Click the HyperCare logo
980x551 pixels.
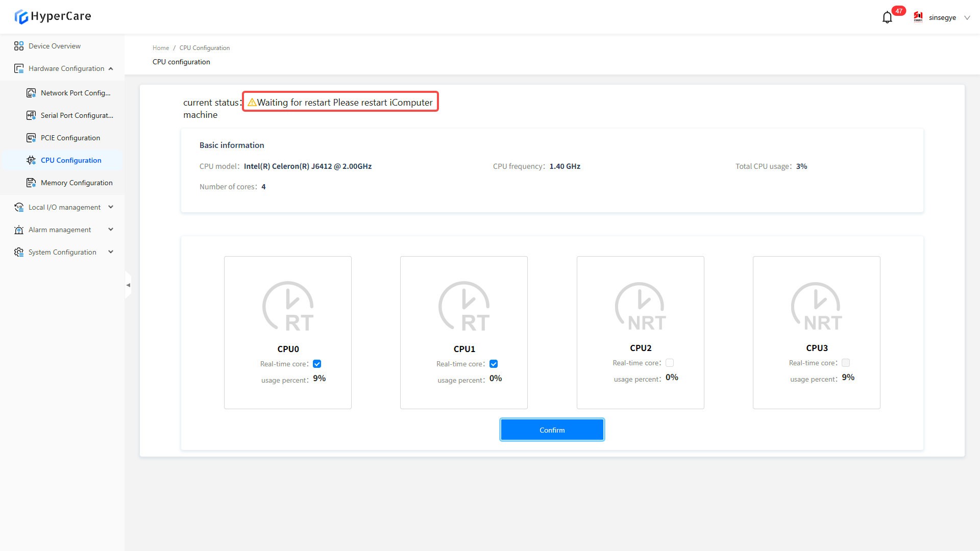click(x=53, y=16)
